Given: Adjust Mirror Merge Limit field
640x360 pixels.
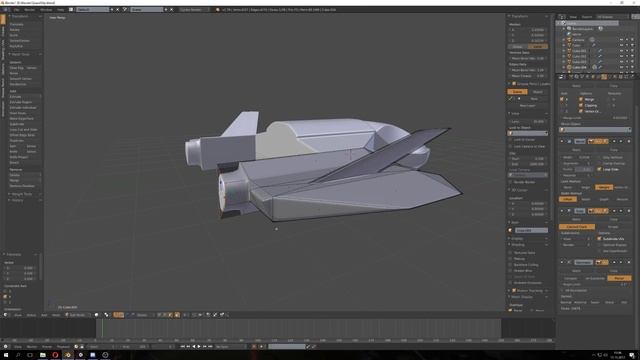Looking at the screenshot, I should pos(596,118).
